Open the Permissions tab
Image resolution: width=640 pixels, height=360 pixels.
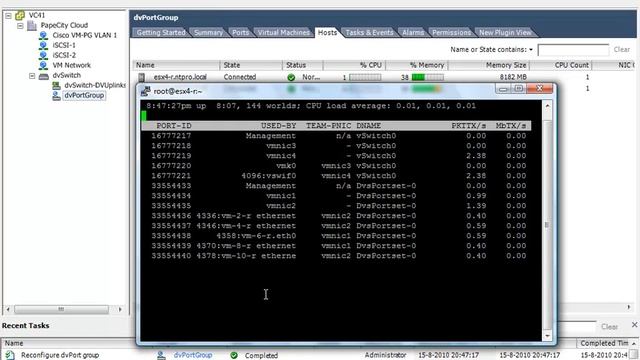[x=451, y=32]
